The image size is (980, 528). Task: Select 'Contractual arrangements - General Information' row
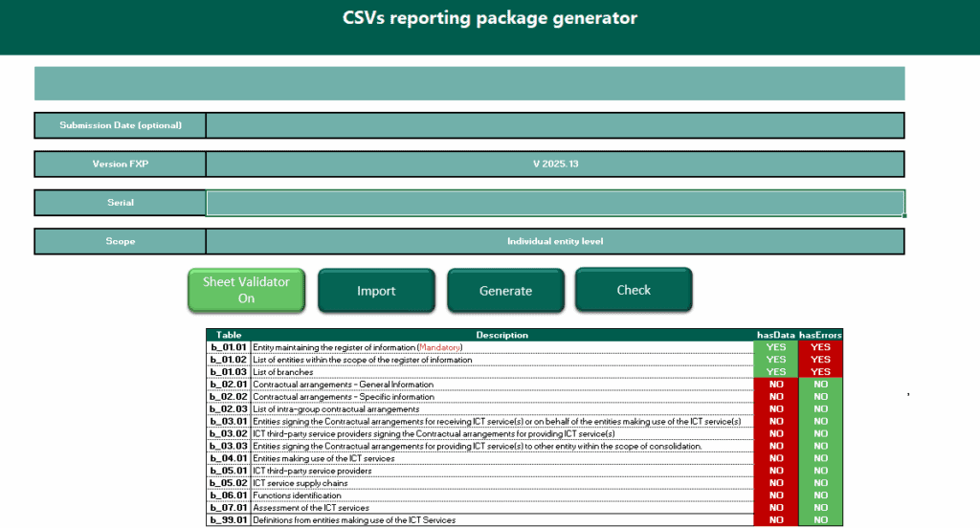[344, 385]
